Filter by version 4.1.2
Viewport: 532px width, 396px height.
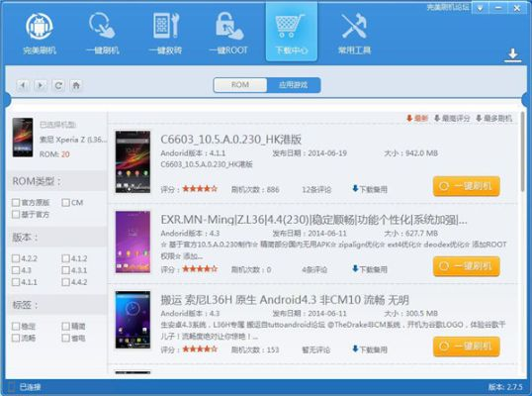(66, 258)
